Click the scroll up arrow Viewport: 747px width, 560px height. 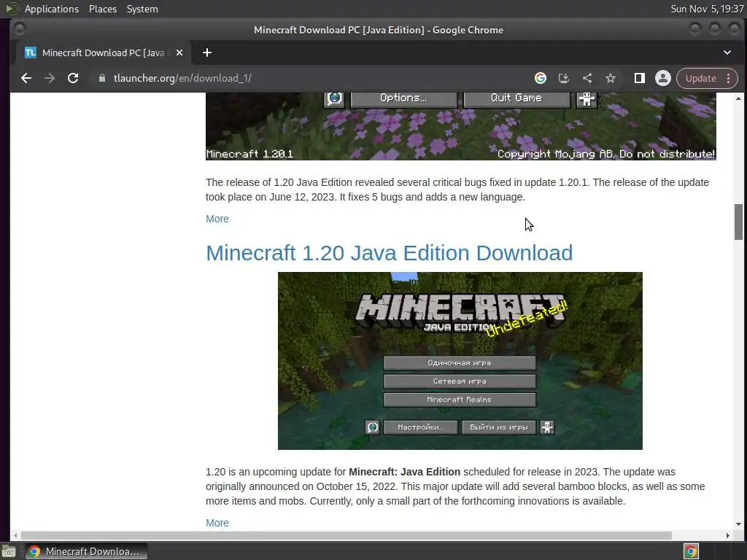click(738, 98)
